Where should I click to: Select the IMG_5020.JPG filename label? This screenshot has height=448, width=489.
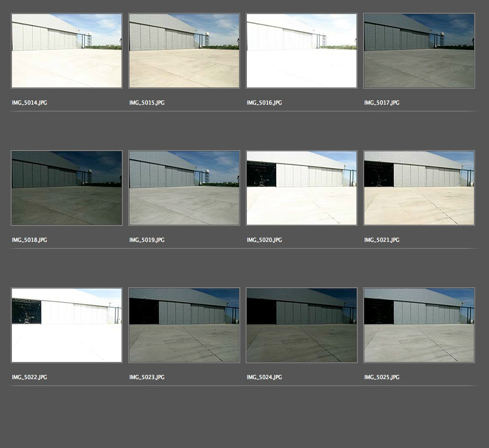[x=264, y=240]
